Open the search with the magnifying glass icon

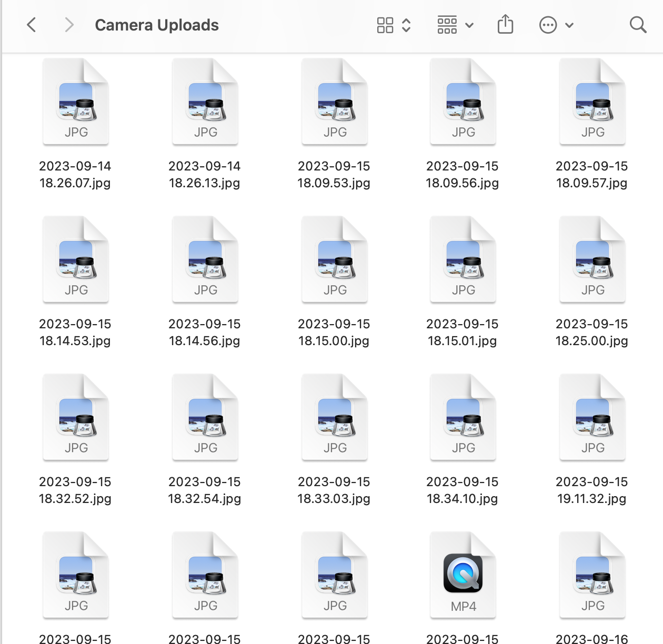point(638,24)
